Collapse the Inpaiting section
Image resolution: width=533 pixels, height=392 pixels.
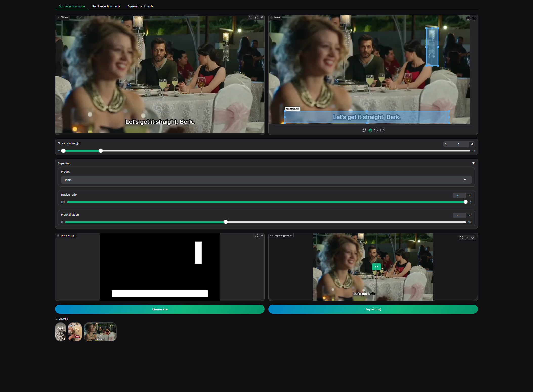pos(473,163)
